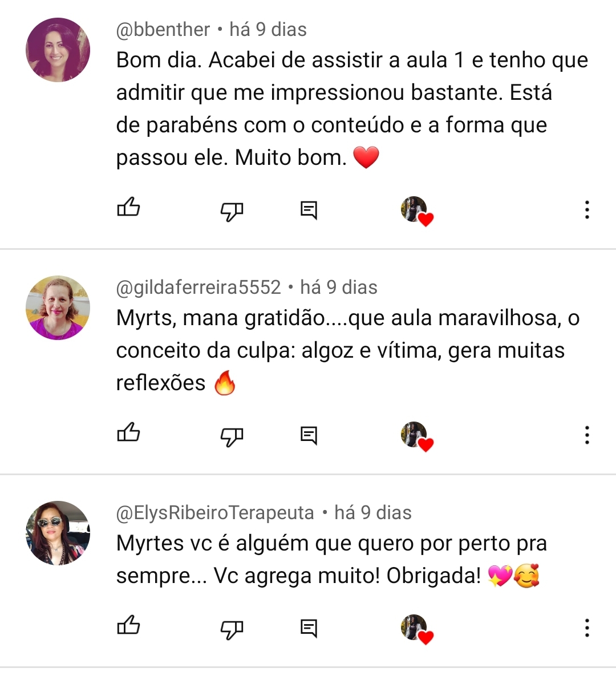Reply to @gildaferreira5552's comment
This screenshot has height=684, width=616.
coord(309,435)
